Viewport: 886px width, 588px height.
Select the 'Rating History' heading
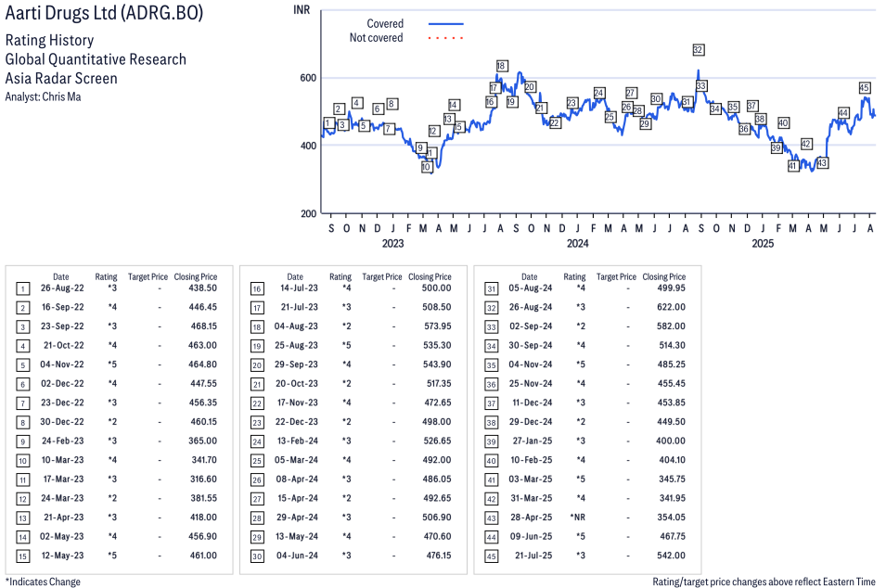(50, 40)
